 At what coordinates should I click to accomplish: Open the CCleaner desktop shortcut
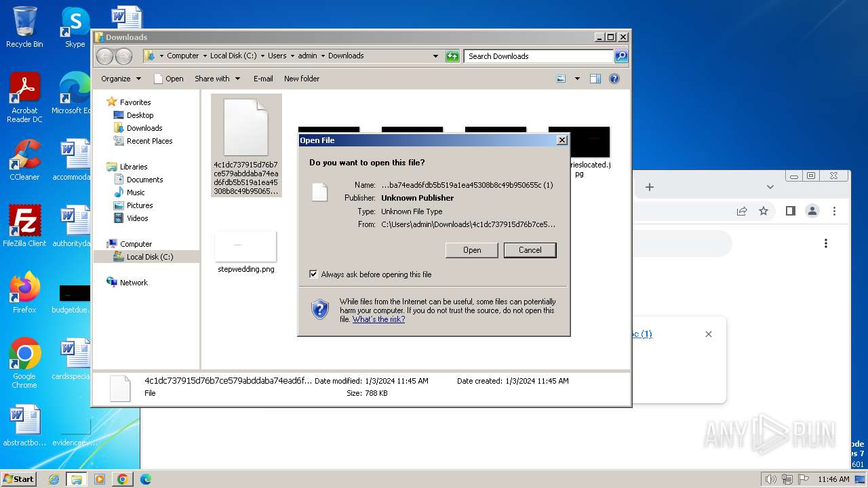tap(24, 159)
